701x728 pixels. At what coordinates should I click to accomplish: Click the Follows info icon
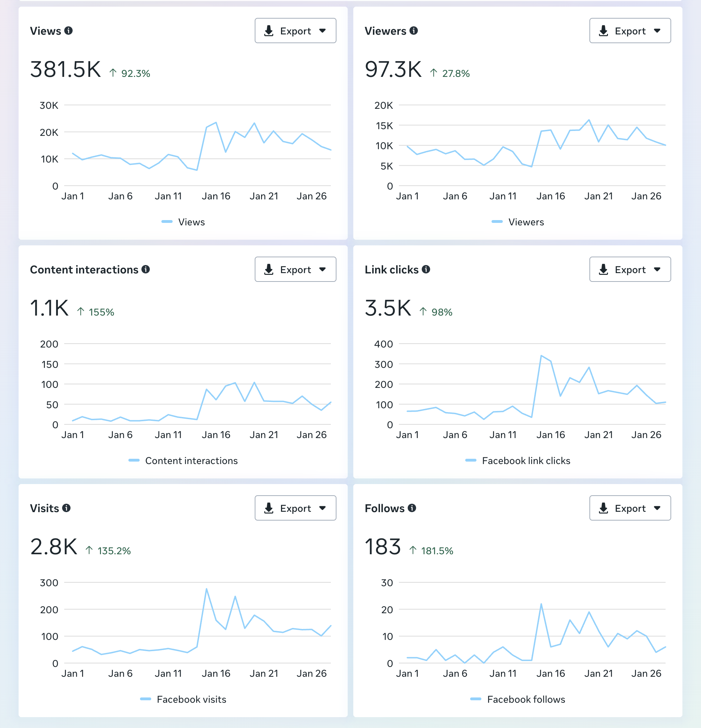(x=412, y=508)
